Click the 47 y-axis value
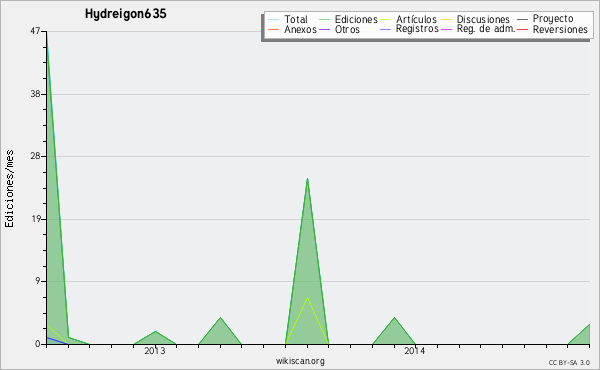The image size is (600, 370). click(x=35, y=31)
